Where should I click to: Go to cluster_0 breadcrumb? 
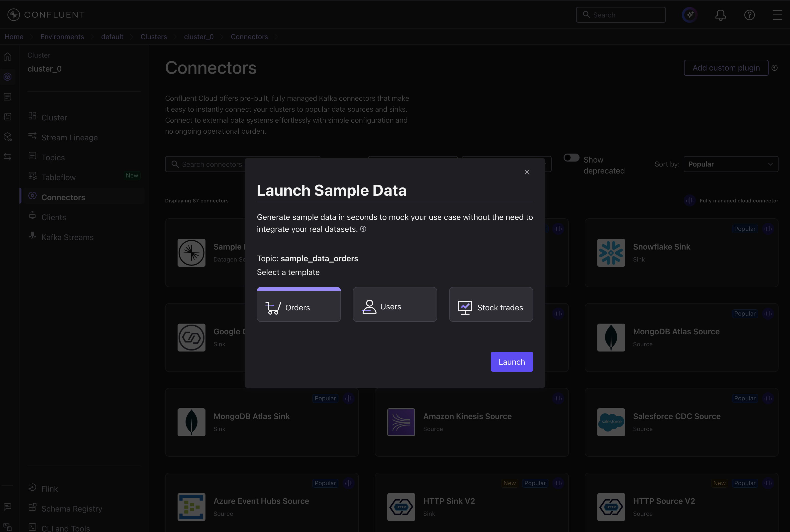199,37
